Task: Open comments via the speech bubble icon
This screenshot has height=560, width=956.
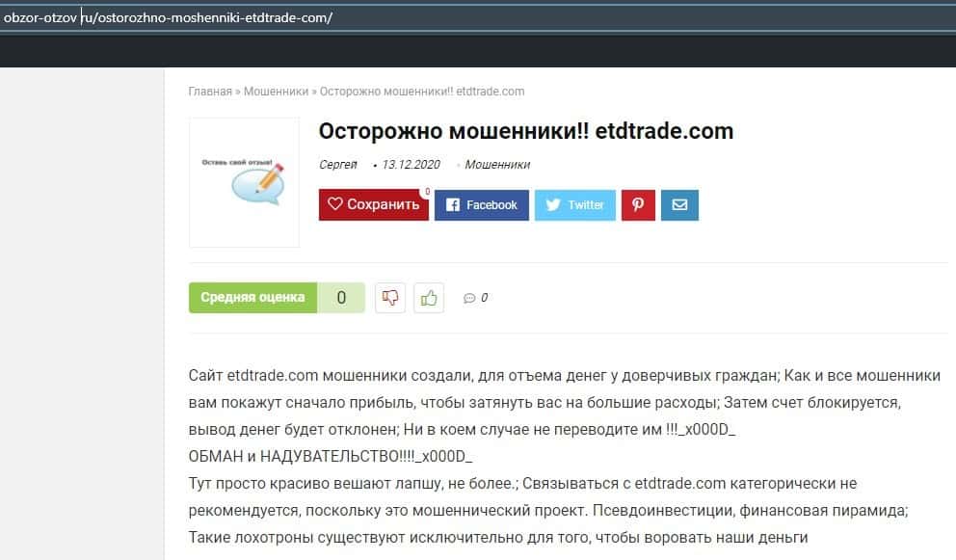Action: (469, 298)
